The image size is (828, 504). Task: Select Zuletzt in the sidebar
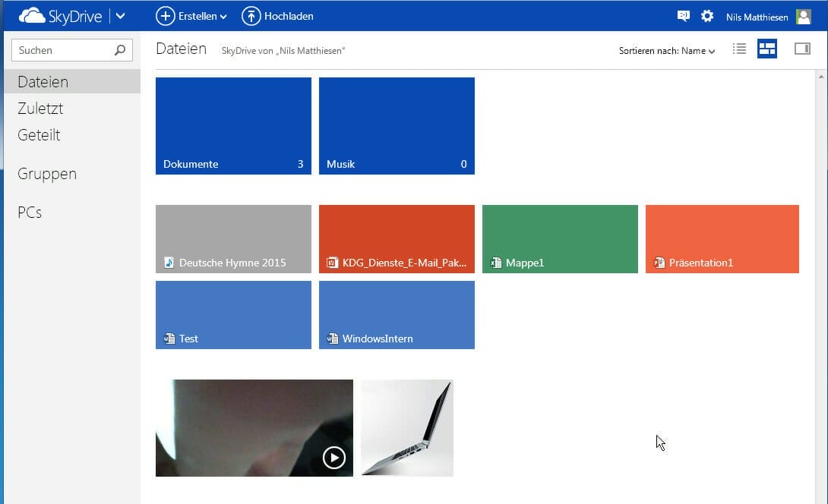[x=40, y=109]
